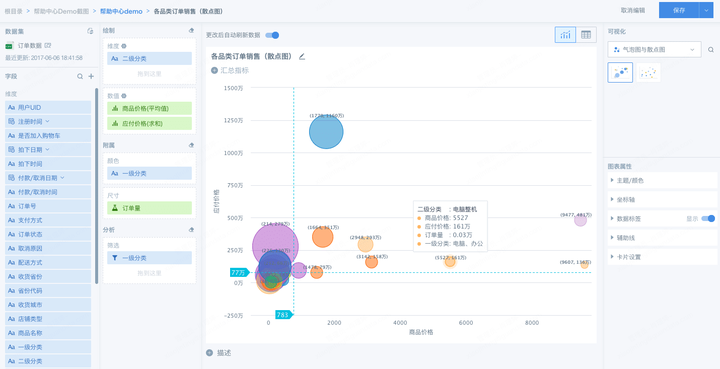This screenshot has width=720, height=369.
Task: Select the bubble chart type thumbnail
Action: [x=620, y=73]
